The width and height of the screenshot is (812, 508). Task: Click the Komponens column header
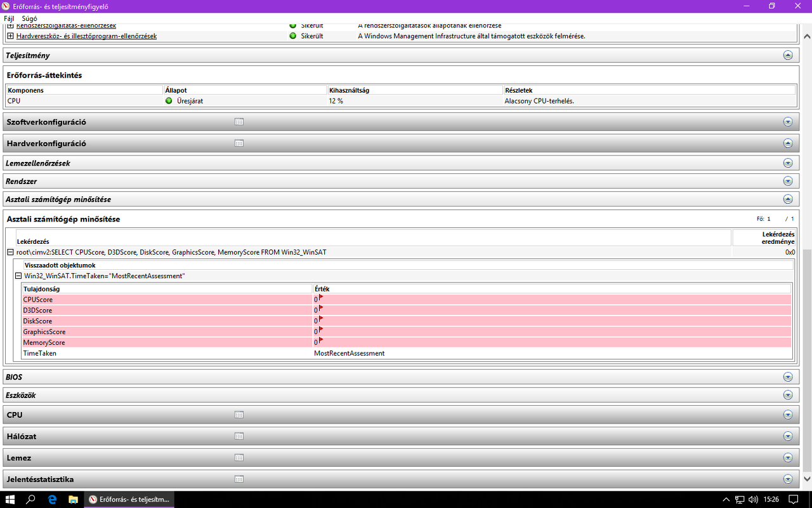pos(84,90)
